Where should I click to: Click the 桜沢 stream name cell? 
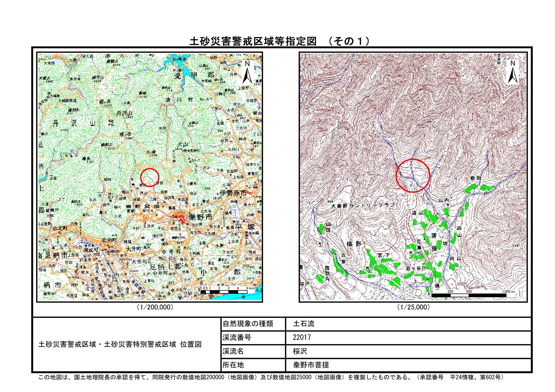pyautogui.click(x=300, y=351)
